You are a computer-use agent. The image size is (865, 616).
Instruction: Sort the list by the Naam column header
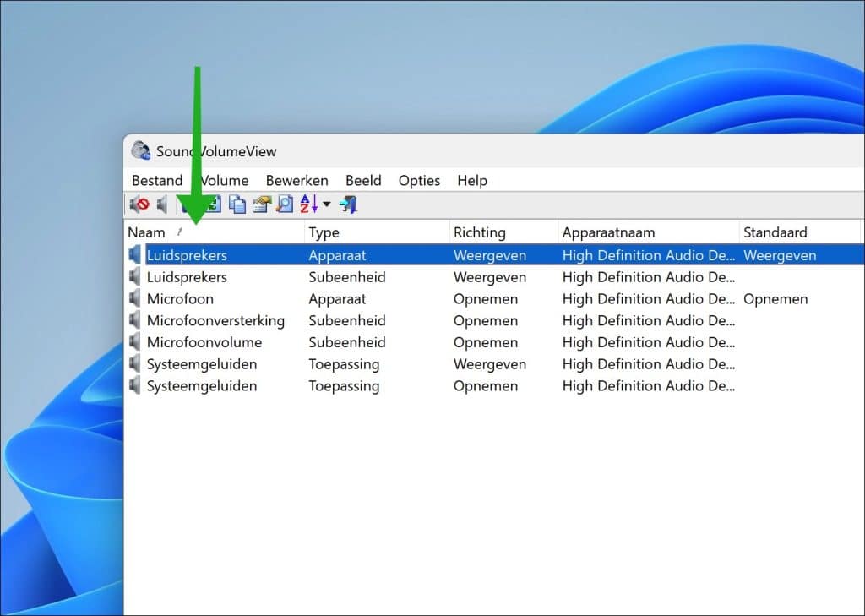tap(215, 232)
